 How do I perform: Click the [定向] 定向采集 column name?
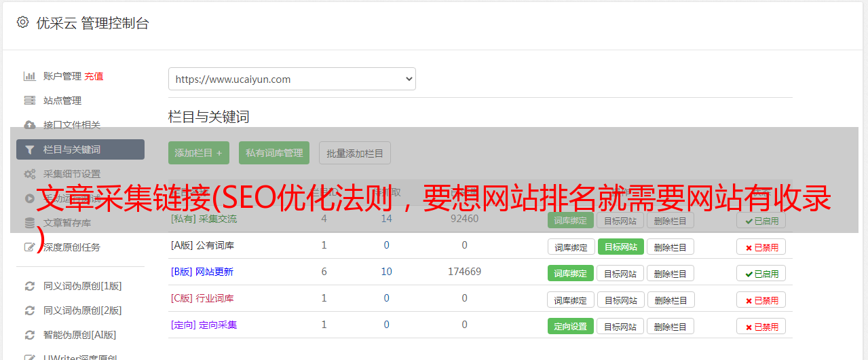[204, 325]
